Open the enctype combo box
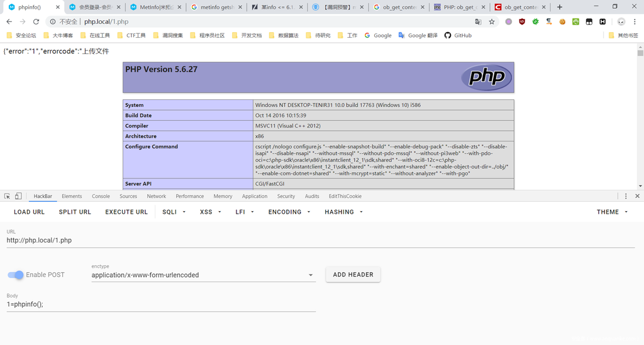The height and width of the screenshot is (345, 644). (203, 275)
